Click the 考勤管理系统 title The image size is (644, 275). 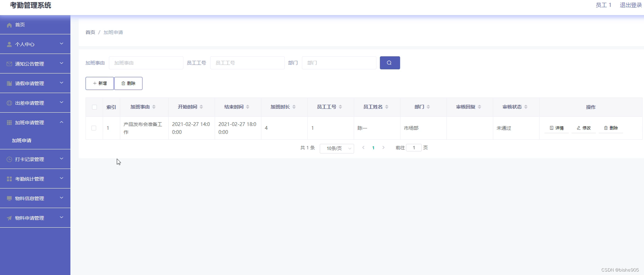[31, 5]
